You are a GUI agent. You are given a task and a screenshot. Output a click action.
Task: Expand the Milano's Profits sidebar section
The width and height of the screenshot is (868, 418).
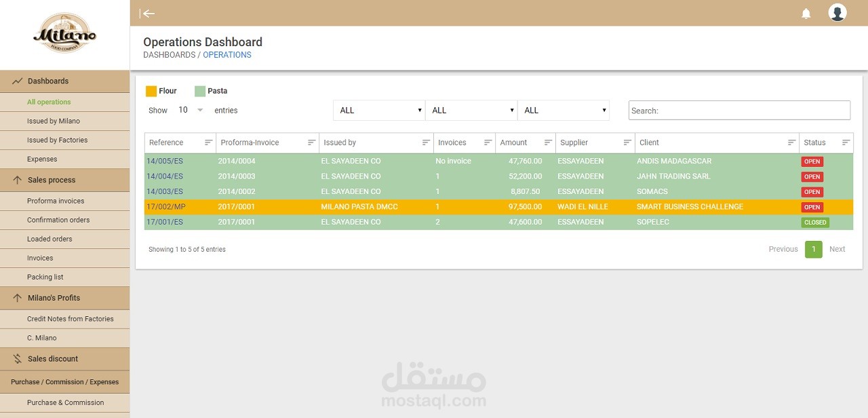[x=65, y=298]
